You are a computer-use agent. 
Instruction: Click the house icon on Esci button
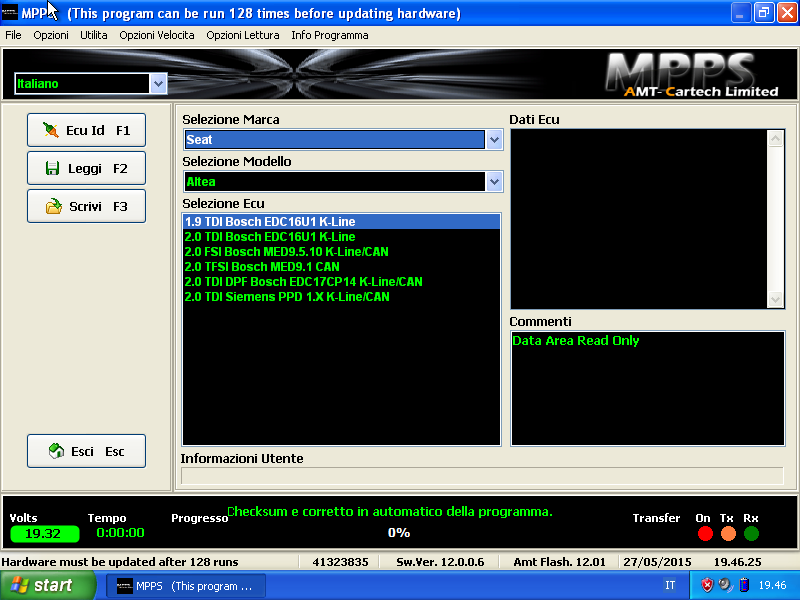56,451
